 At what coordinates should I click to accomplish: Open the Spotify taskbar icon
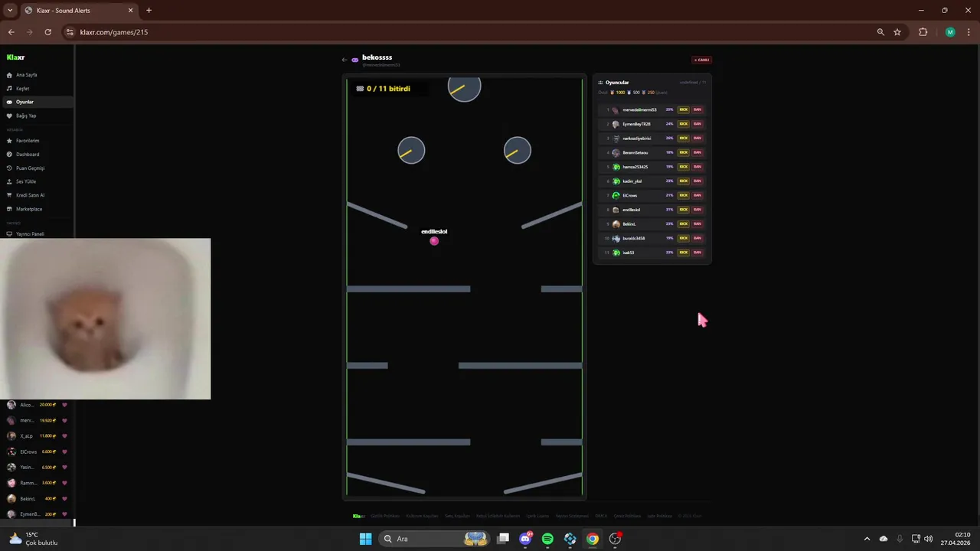click(547, 539)
